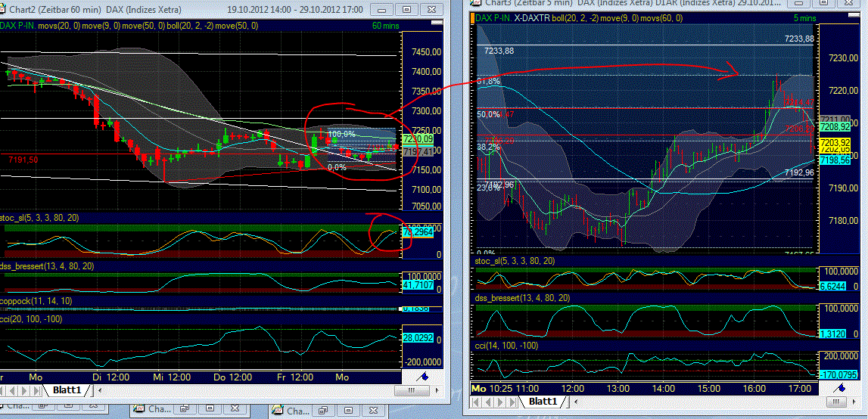Click the blue flag icon in Chart3

840,388
